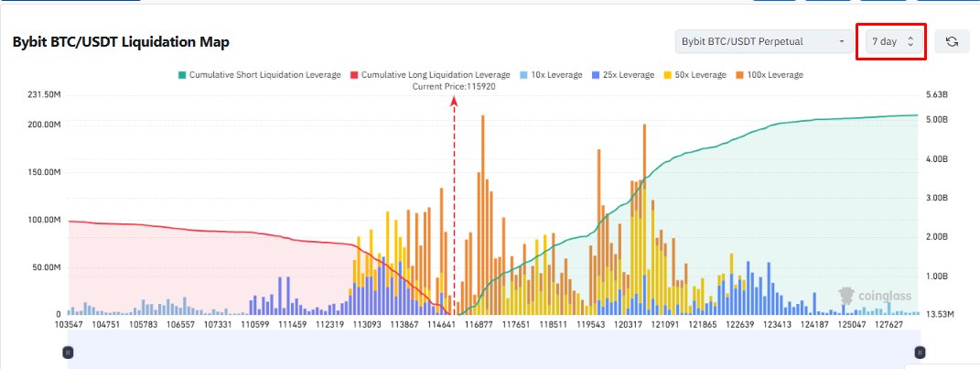Screen dimensions: 980x369
Task: Click the 13.53M right axis value
Action: coord(939,315)
